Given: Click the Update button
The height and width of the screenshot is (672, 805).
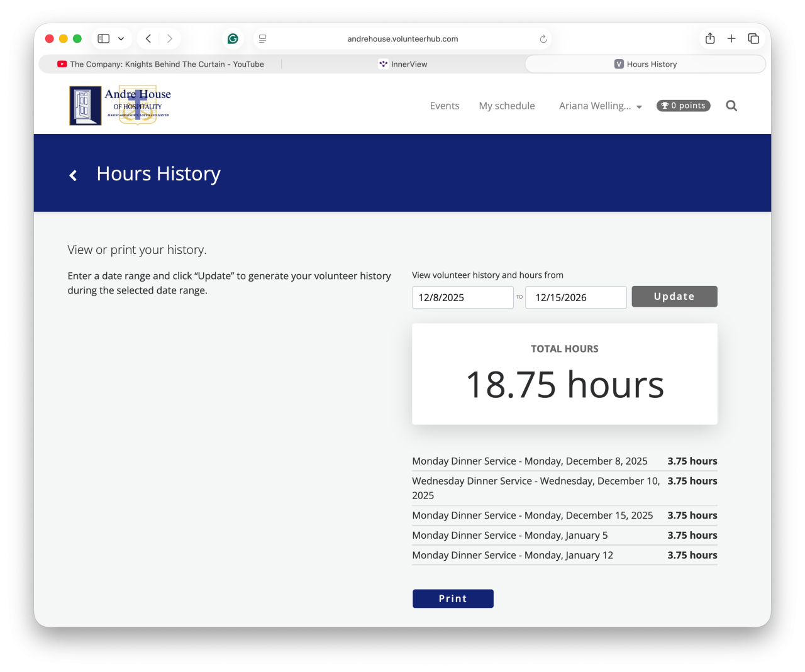Looking at the screenshot, I should click(674, 297).
